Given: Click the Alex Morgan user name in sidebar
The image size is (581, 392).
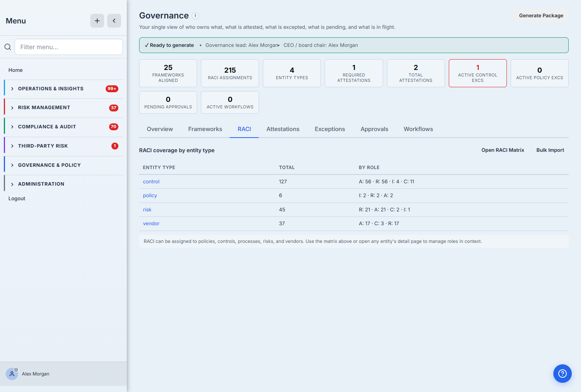Looking at the screenshot, I should coord(36,374).
